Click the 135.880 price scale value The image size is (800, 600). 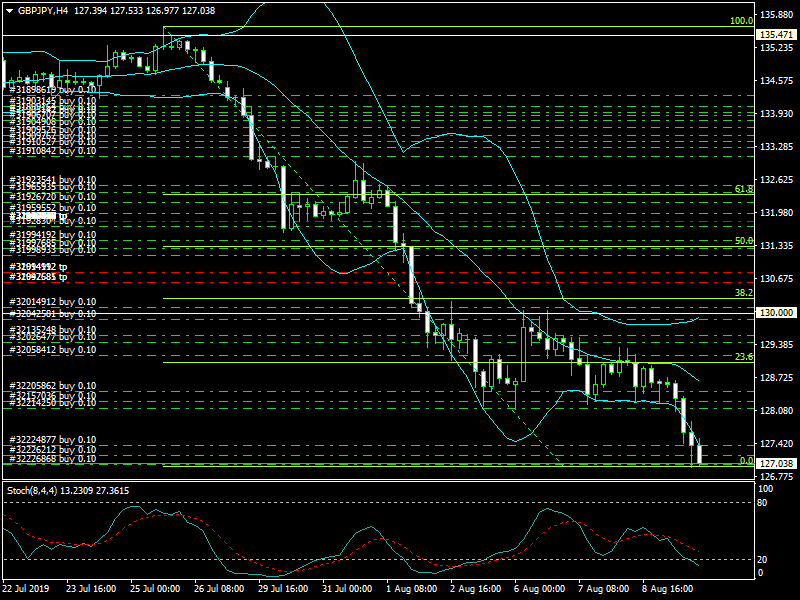click(777, 15)
